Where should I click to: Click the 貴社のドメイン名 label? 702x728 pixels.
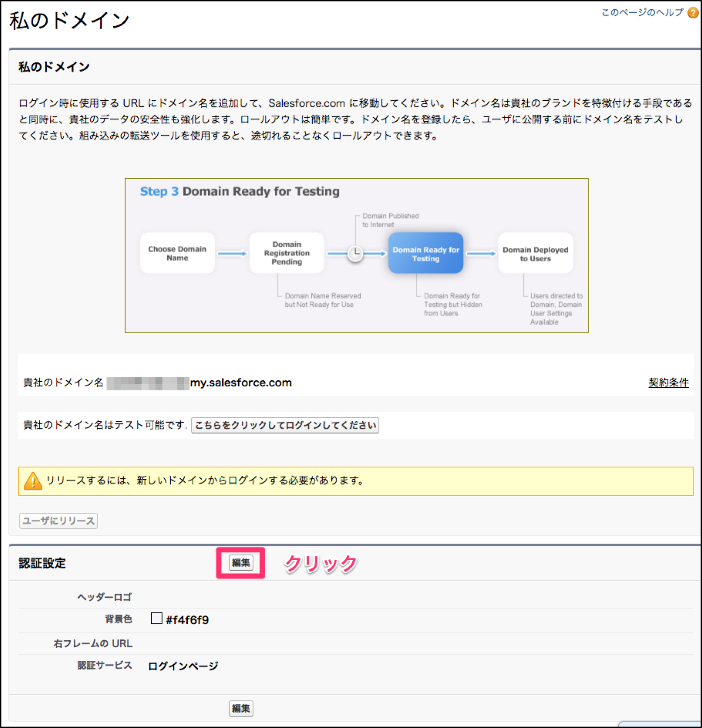(63, 383)
